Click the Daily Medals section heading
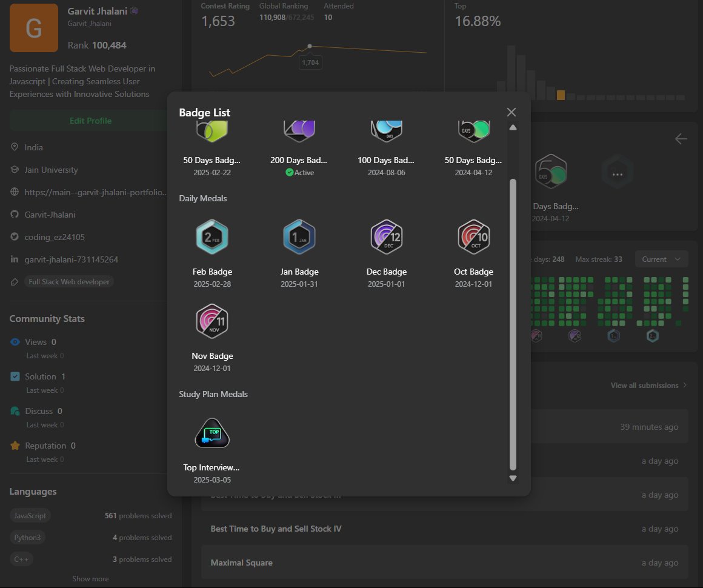 point(202,198)
